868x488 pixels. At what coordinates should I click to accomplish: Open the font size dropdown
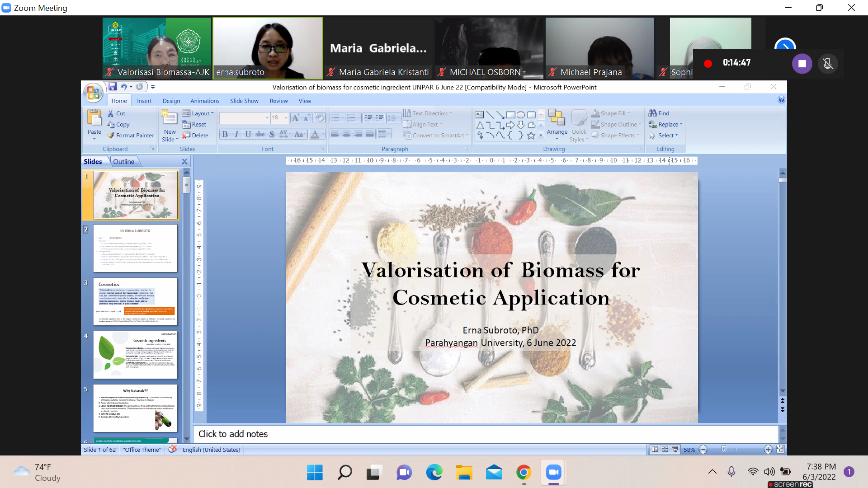tap(286, 118)
